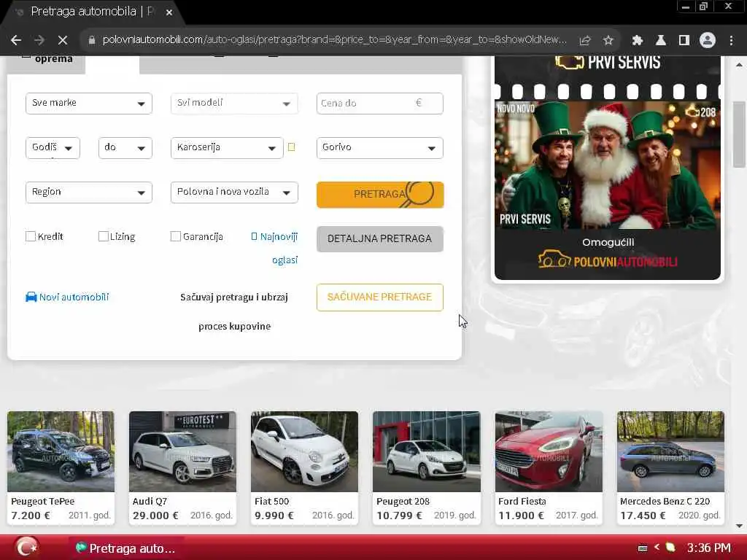Bookmark this page with the star icon
The image size is (747, 560).
tap(608, 41)
